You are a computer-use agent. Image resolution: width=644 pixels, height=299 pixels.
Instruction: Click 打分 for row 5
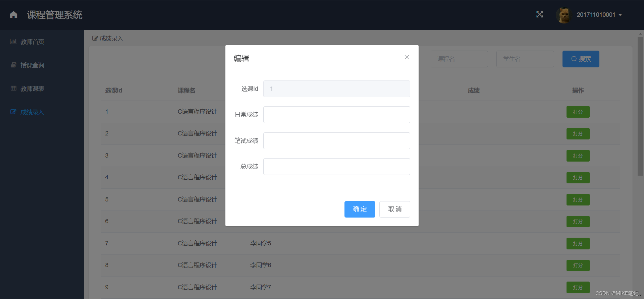click(x=578, y=200)
